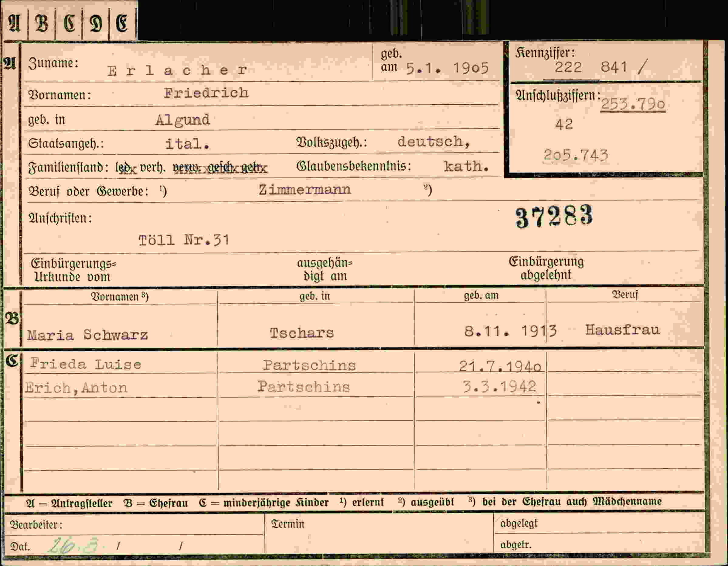Click the "Volkszugeh.:" label

(x=332, y=142)
